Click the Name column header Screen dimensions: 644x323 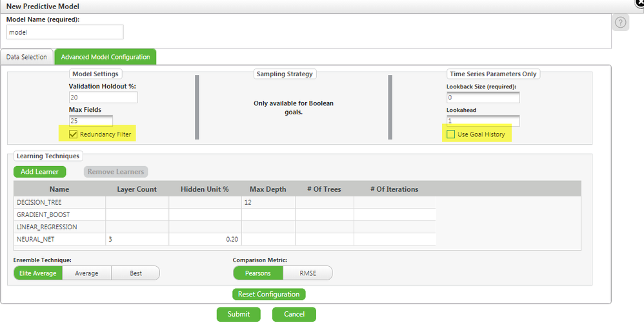59,189
